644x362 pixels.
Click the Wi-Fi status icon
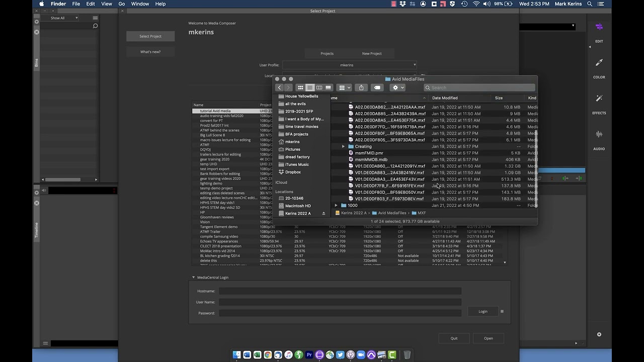(476, 4)
